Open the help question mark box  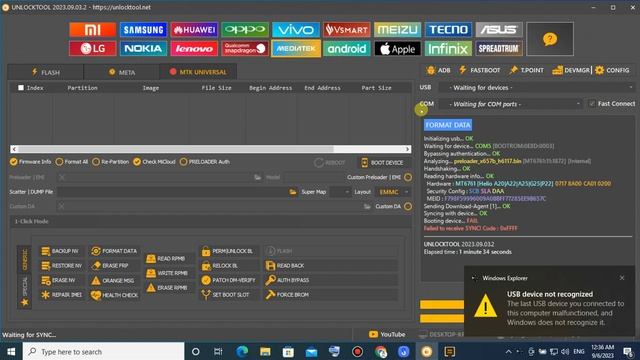pos(550,39)
